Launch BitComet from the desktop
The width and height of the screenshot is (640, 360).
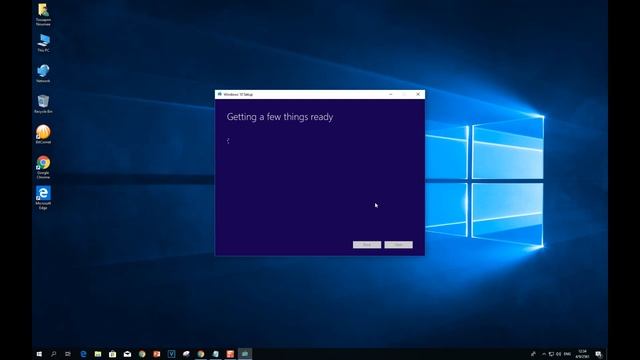tap(43, 135)
